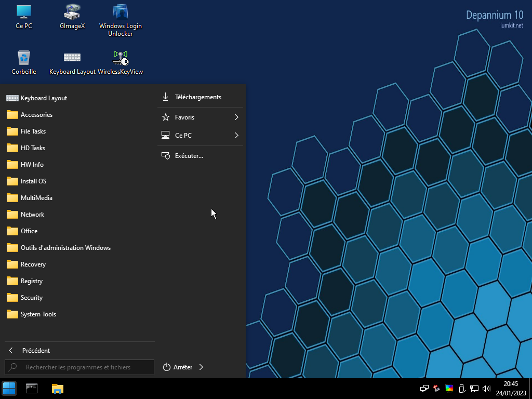Open command prompt from taskbar

point(32,389)
